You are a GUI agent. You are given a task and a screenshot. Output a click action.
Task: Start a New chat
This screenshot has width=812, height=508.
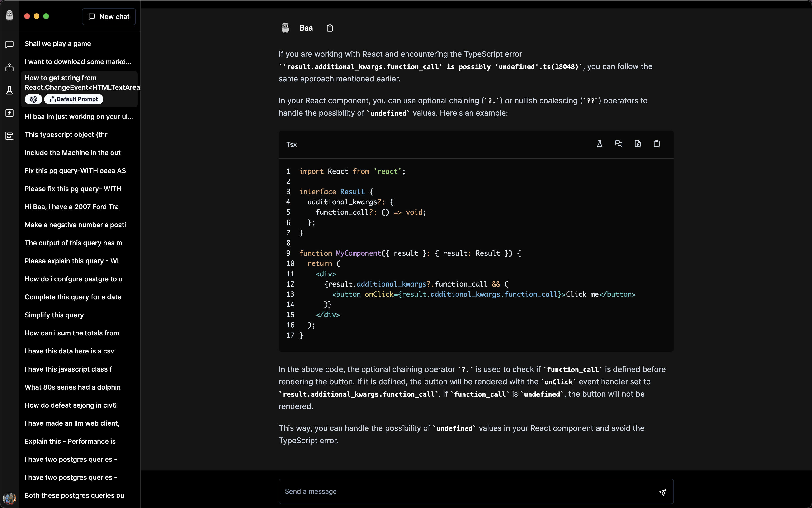click(109, 16)
